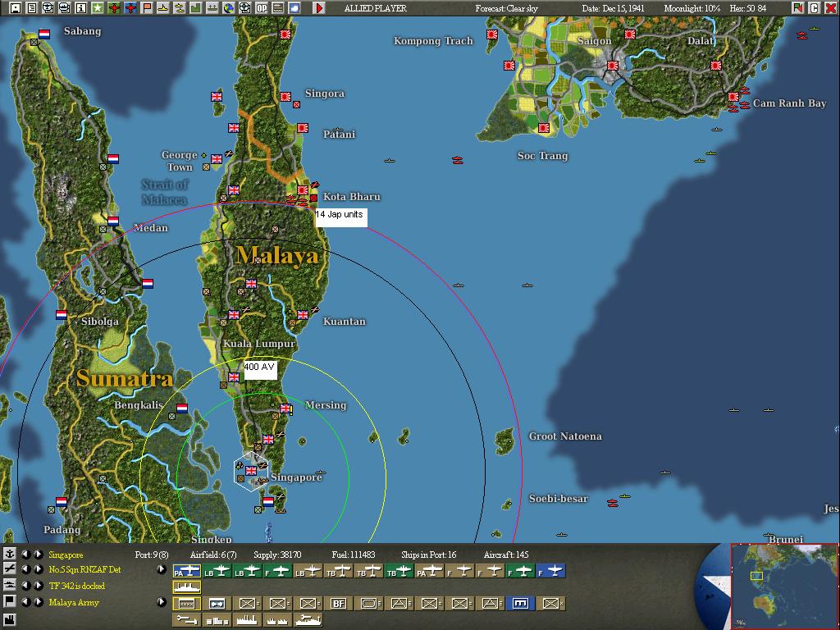This screenshot has height=630, width=840.
Task: Click 'Ships in Port: 16' text
Action: (429, 555)
